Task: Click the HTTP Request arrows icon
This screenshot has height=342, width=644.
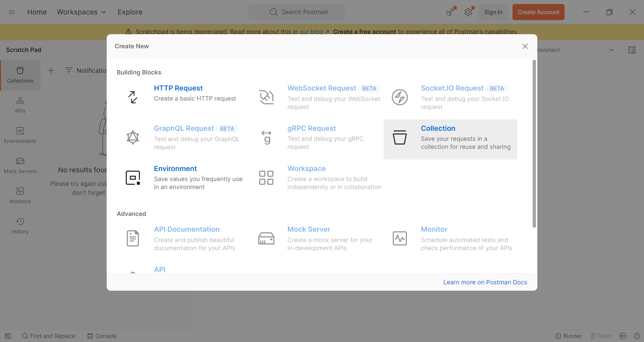Action: click(x=133, y=97)
